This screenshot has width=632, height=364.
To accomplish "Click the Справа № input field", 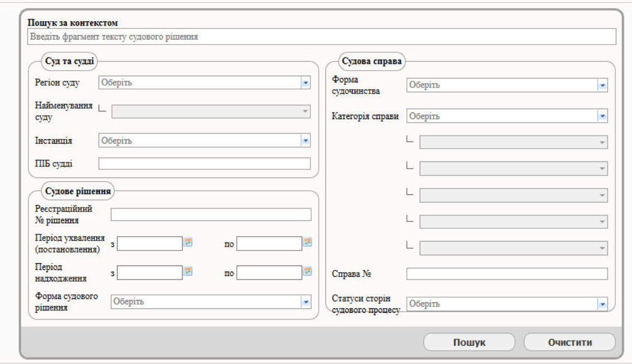I will pos(507,274).
